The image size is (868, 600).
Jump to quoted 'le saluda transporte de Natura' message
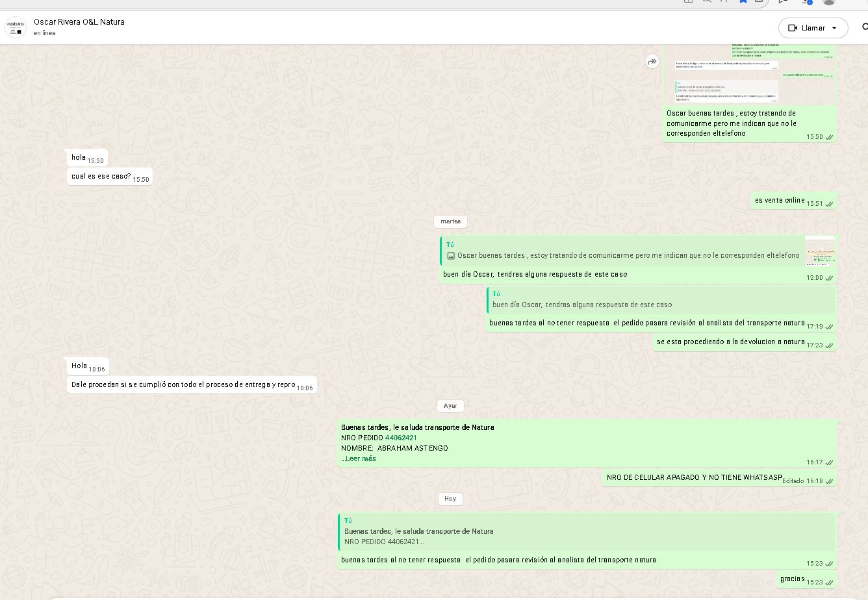tap(586, 532)
